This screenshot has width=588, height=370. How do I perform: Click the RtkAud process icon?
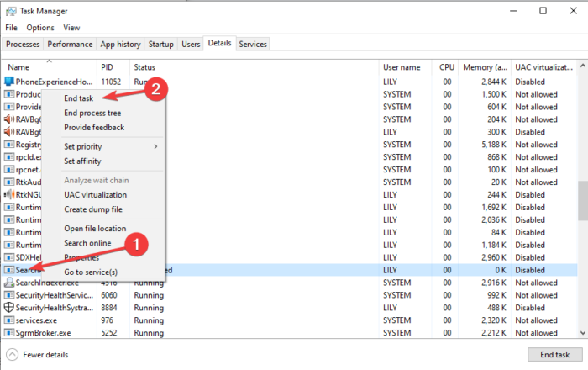tap(9, 182)
